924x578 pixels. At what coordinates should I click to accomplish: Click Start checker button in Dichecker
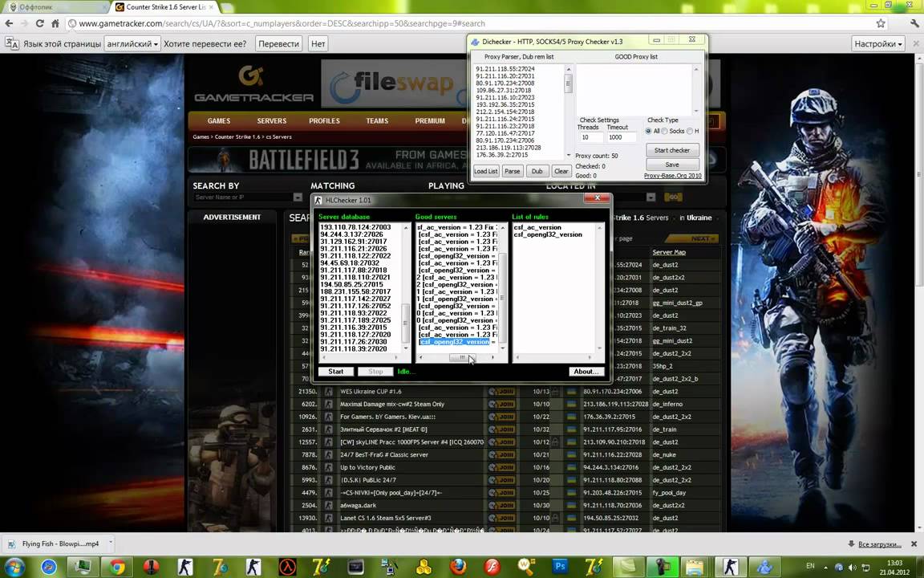[672, 150]
